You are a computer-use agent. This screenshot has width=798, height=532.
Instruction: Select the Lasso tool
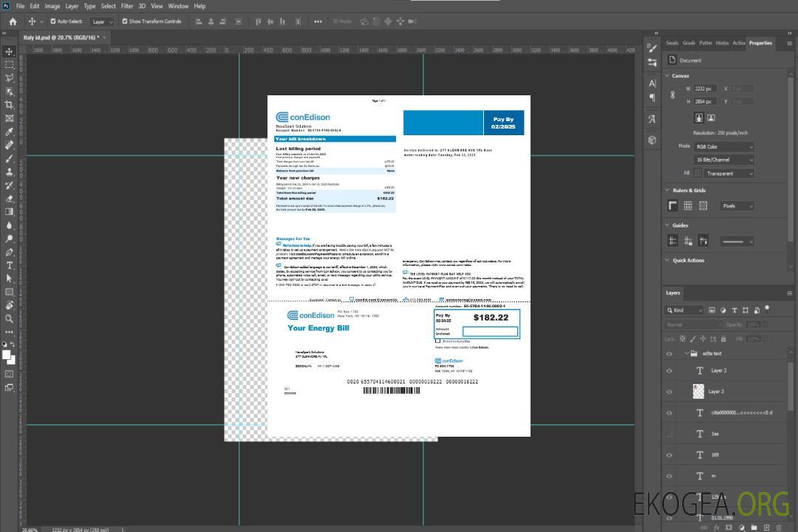coord(9,78)
